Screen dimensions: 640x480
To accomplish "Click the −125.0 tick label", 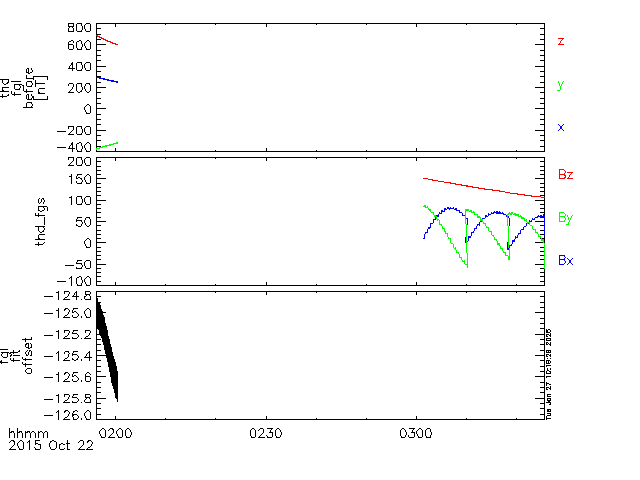I will coord(68,313).
